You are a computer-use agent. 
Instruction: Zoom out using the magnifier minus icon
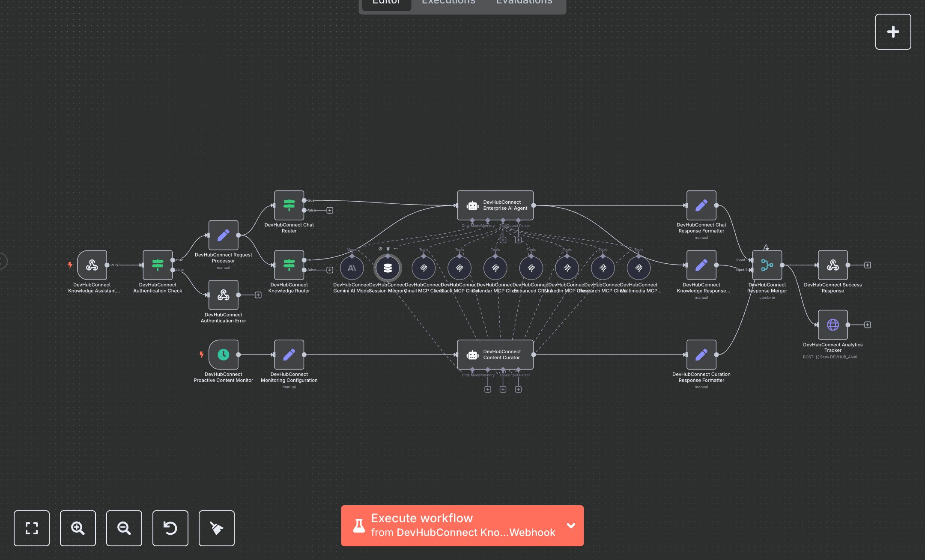click(x=124, y=528)
